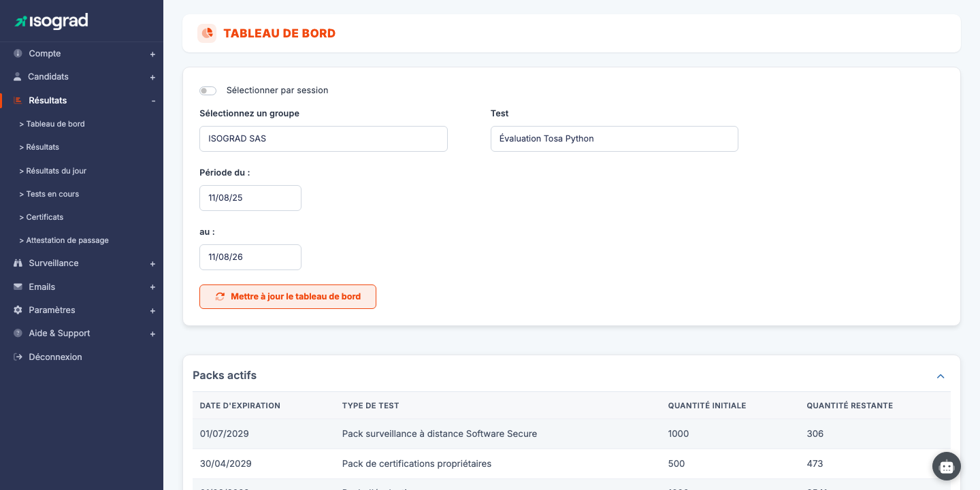Collapse the Packs actifs panel chevron
This screenshot has width=980, height=490.
(x=941, y=376)
